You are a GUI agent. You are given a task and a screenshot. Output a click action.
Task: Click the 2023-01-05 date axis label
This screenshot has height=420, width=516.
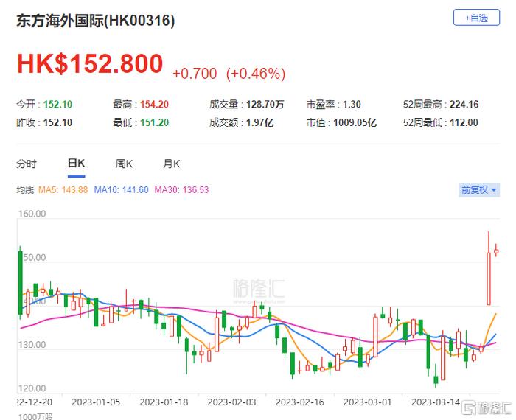[96, 402]
